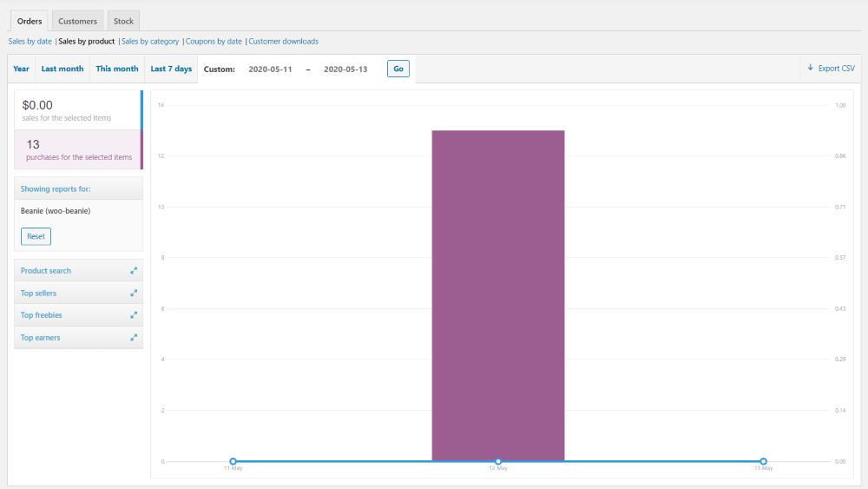Click the 11 May data point on chart
This screenshot has height=489, width=868.
tap(233, 461)
